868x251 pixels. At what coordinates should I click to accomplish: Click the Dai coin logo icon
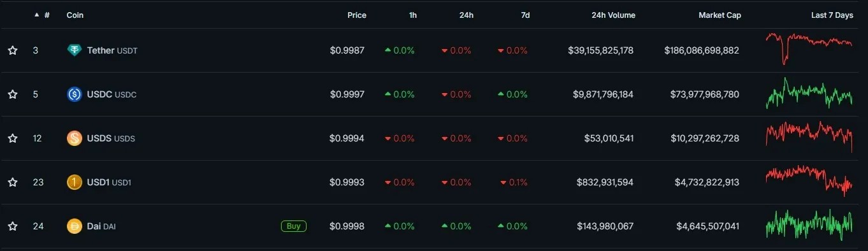75,226
